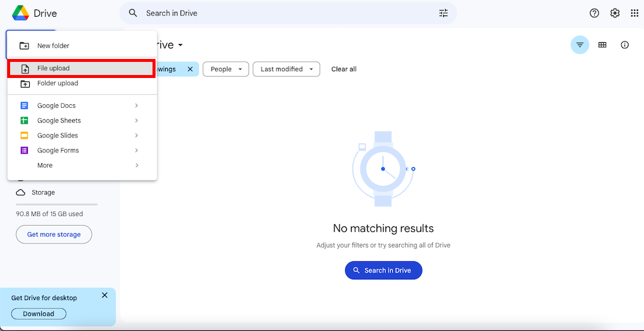
Task: Click the New folder icon
Action: (24, 46)
